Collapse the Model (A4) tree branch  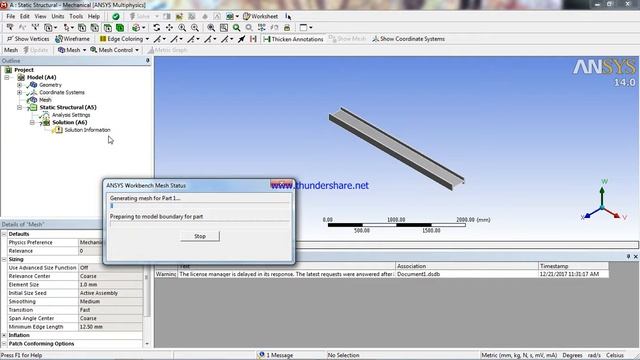pos(7,77)
